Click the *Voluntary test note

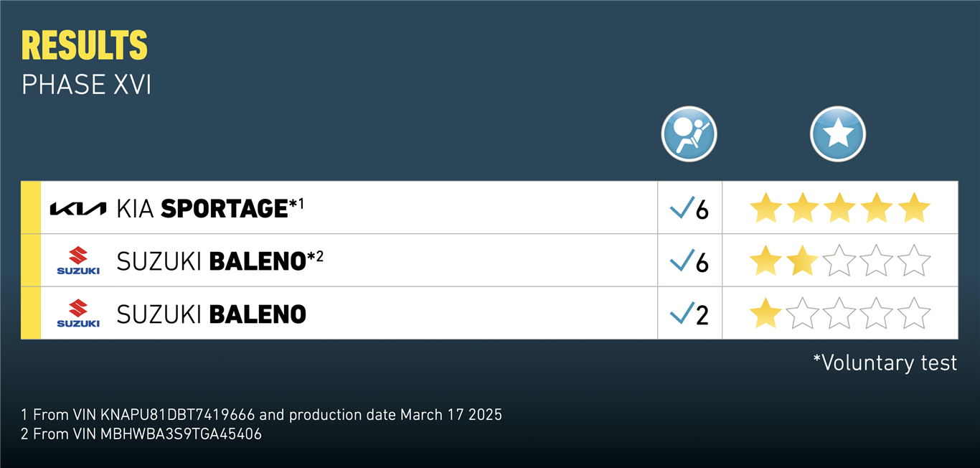point(885,362)
